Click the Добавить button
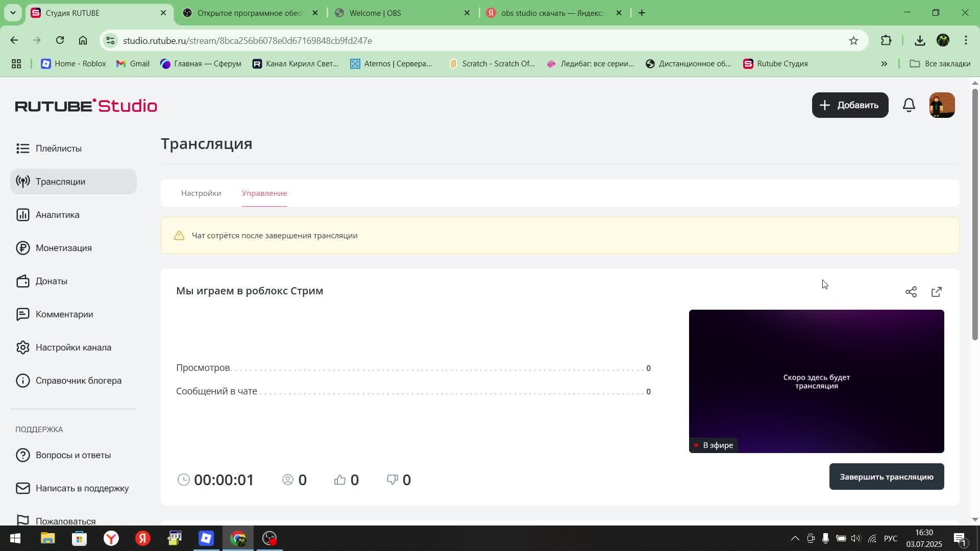Screen dimensions: 980x551 [850, 105]
